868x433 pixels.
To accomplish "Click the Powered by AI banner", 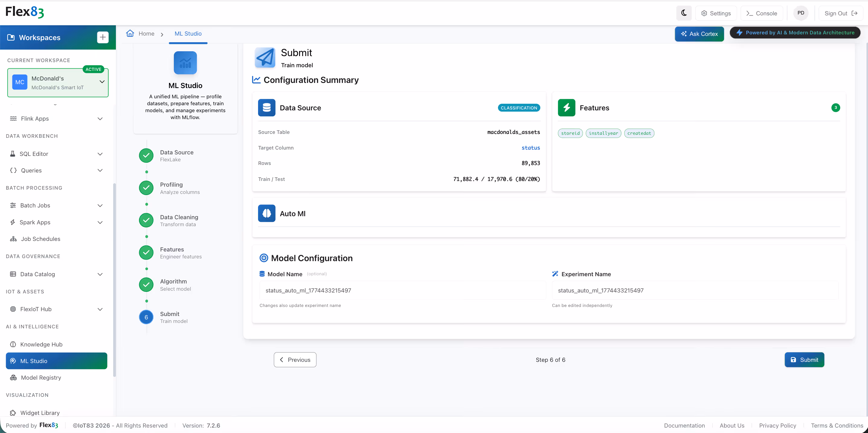I will 795,33.
